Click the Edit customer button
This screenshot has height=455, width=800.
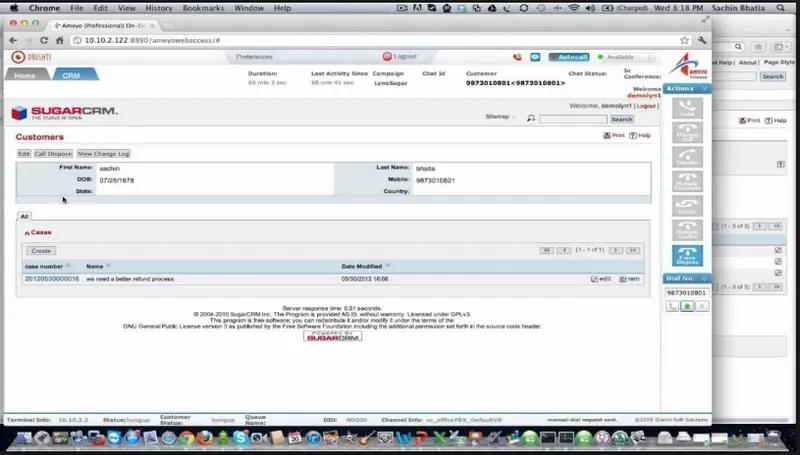24,154
